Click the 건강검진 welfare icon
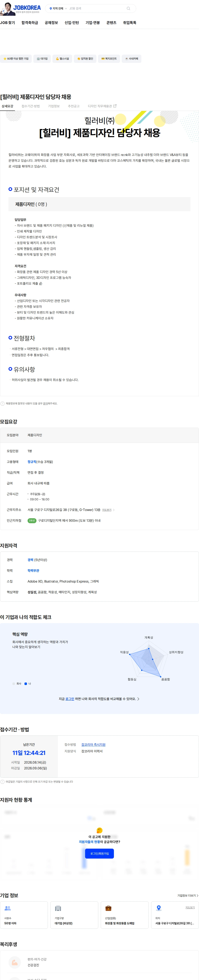This screenshot has height=980, width=199. (15, 962)
